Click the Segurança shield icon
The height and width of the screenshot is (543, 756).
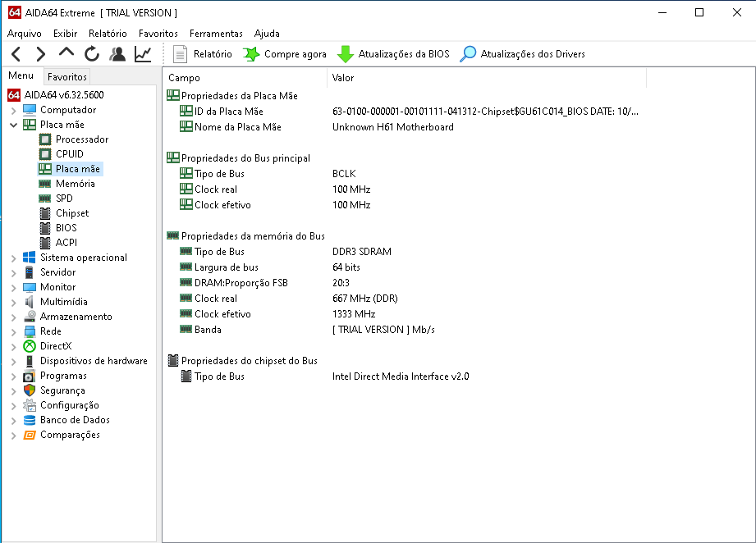[x=30, y=390]
